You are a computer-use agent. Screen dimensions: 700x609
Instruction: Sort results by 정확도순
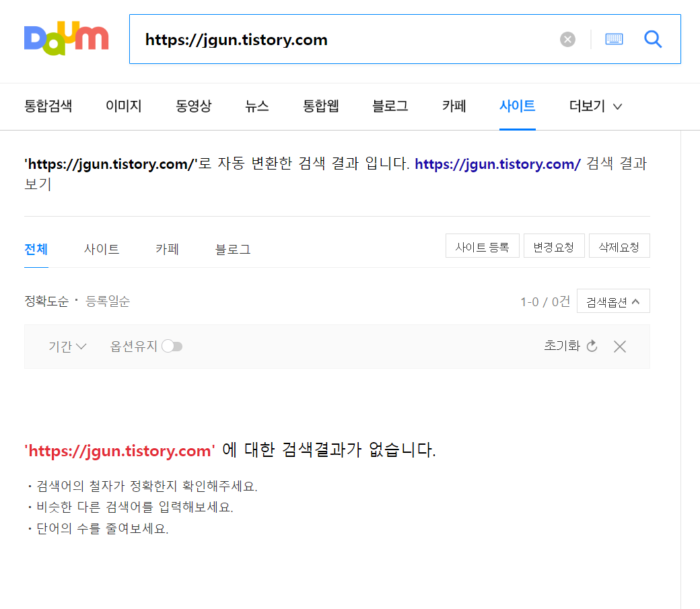[46, 301]
